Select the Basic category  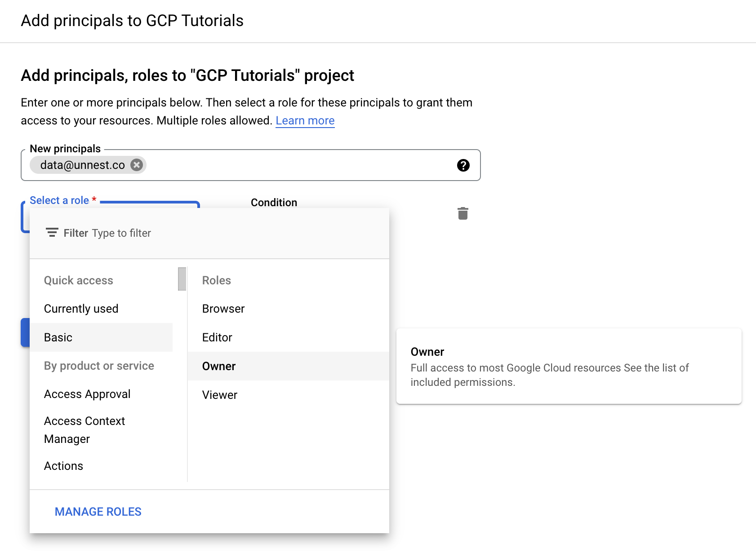click(101, 337)
